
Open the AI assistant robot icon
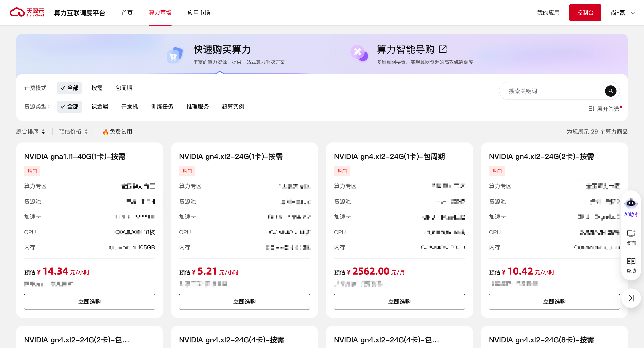click(x=631, y=203)
